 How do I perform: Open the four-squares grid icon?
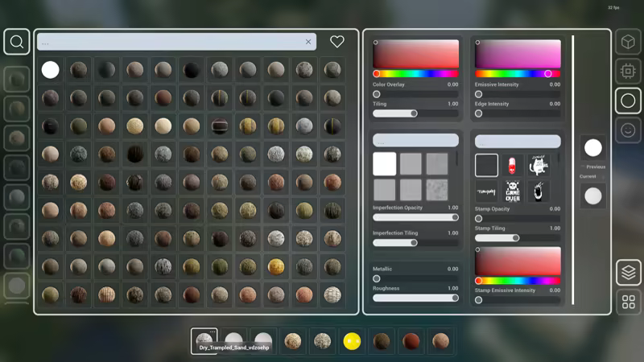coord(629,302)
